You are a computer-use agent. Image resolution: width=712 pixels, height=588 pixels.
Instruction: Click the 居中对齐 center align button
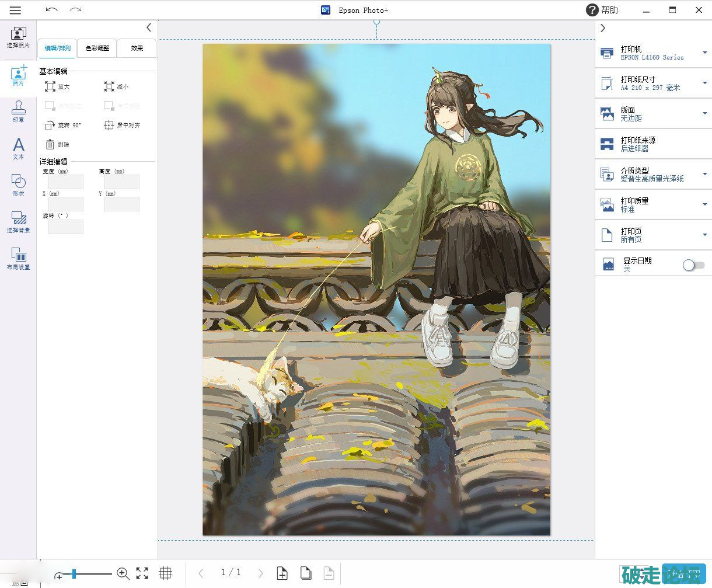[x=122, y=126]
